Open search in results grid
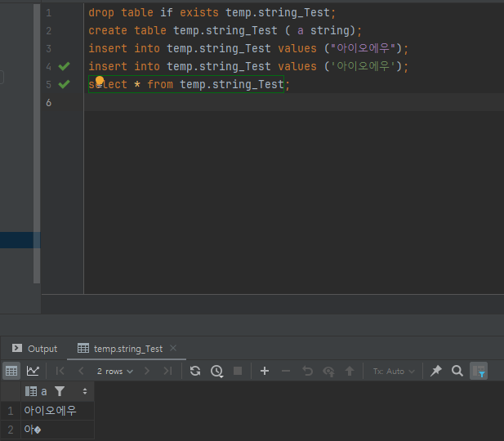504x441 pixels. click(457, 371)
